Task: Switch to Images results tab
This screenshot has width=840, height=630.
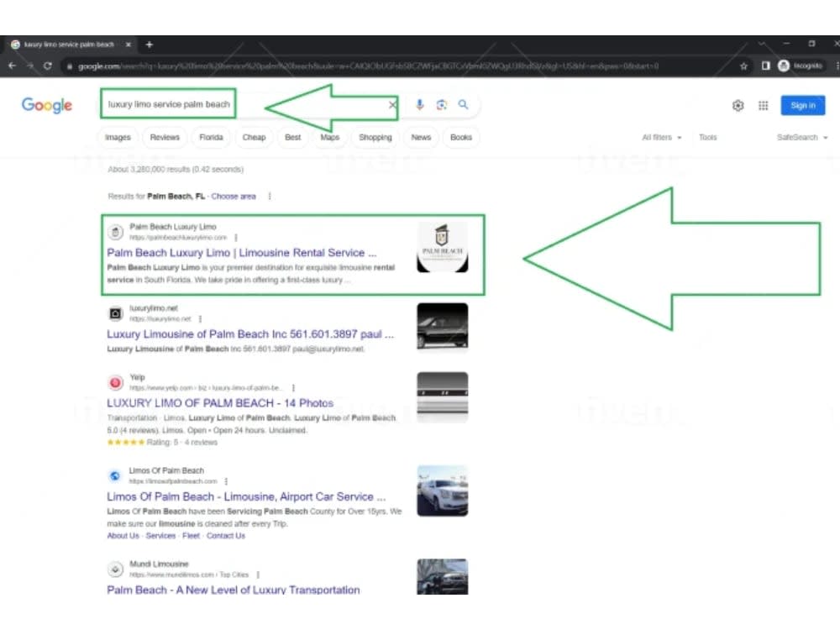Action: click(118, 137)
